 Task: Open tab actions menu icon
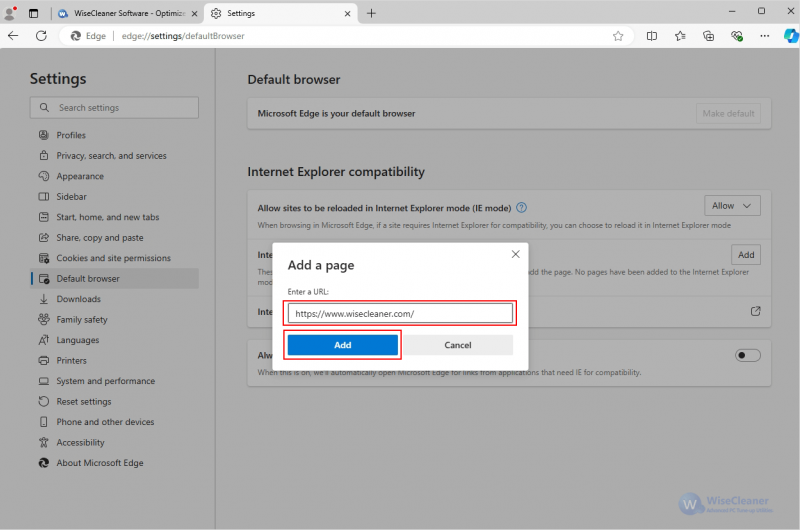click(x=33, y=13)
